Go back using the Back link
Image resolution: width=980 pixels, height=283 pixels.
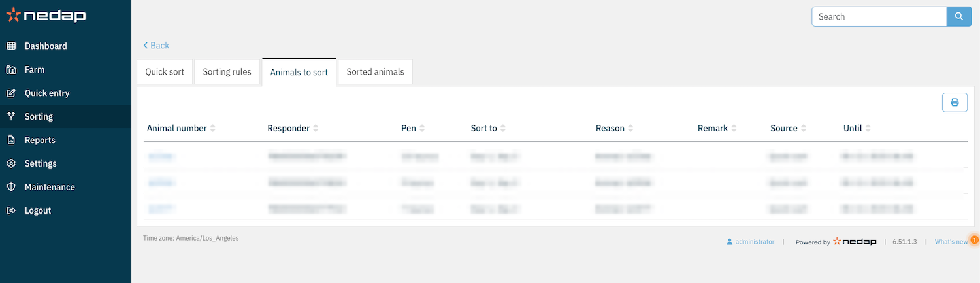(x=156, y=46)
